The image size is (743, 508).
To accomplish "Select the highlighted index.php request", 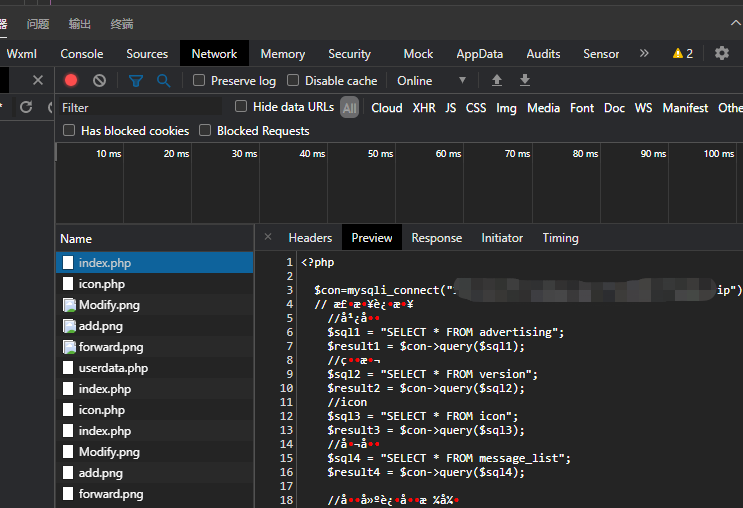I will click(x=154, y=263).
